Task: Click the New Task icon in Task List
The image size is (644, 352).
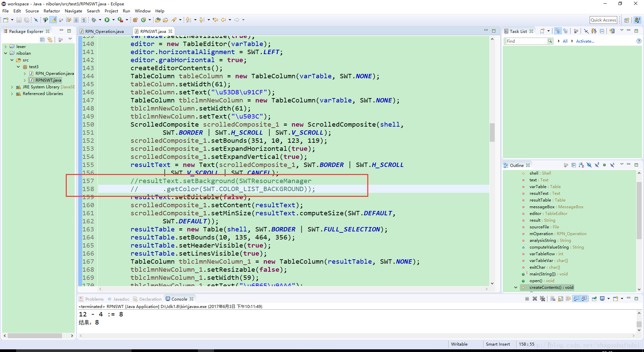Action: pos(542,31)
